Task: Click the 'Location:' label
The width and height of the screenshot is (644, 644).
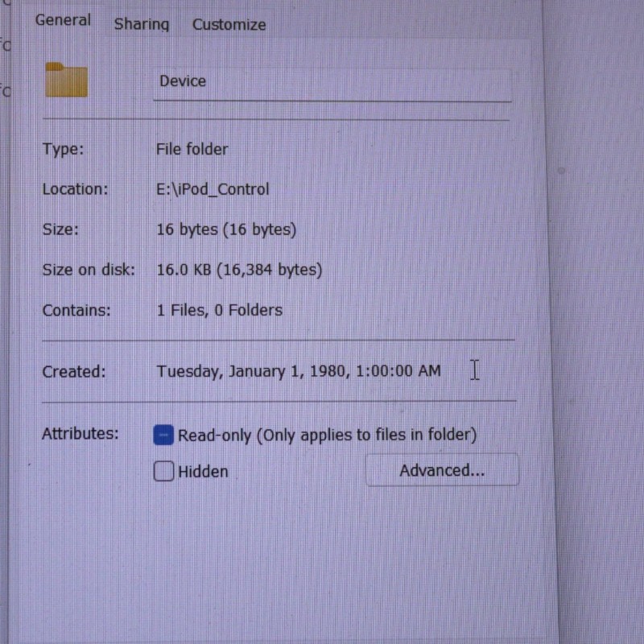Action: click(x=75, y=190)
